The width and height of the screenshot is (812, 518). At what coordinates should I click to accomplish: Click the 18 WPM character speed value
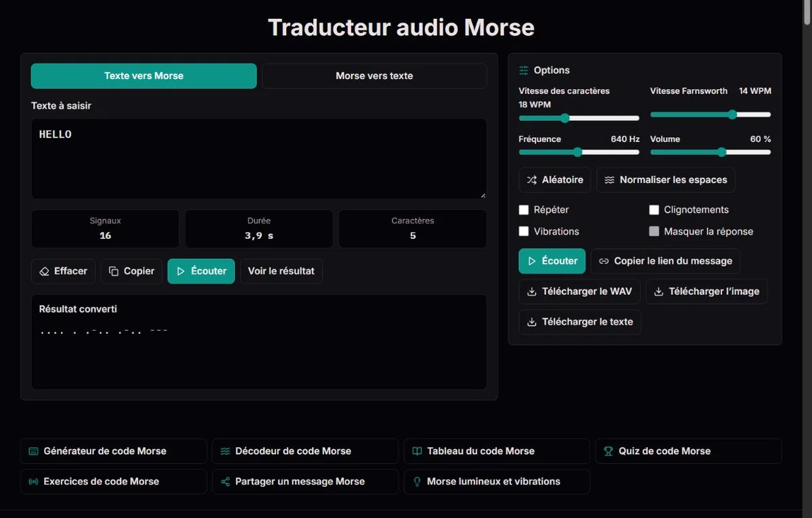coord(535,105)
